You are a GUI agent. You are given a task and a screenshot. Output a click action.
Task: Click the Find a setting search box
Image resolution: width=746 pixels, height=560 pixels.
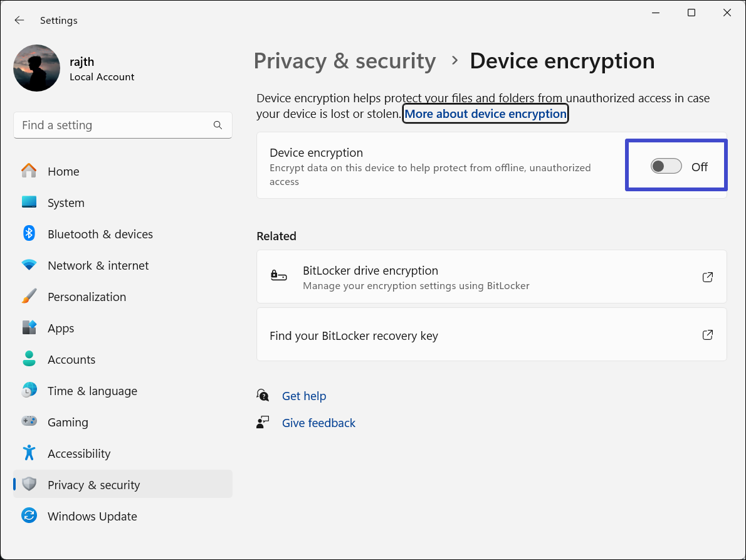point(113,125)
